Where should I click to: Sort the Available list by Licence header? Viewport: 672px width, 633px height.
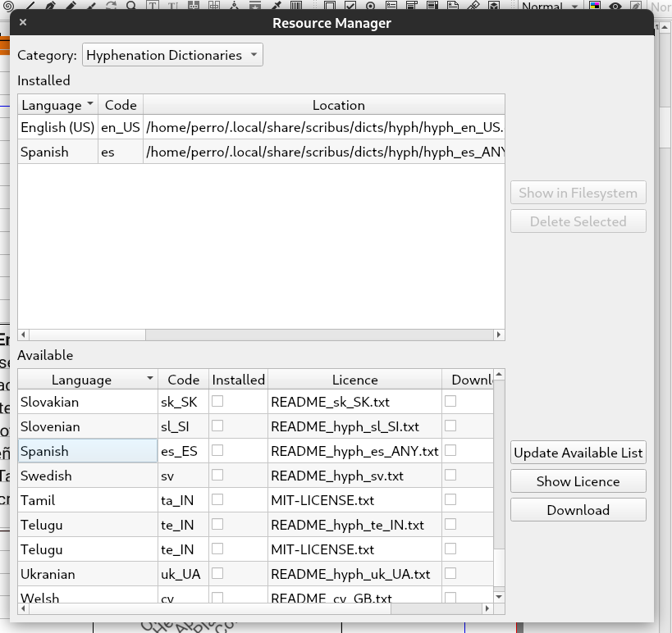[x=354, y=380]
